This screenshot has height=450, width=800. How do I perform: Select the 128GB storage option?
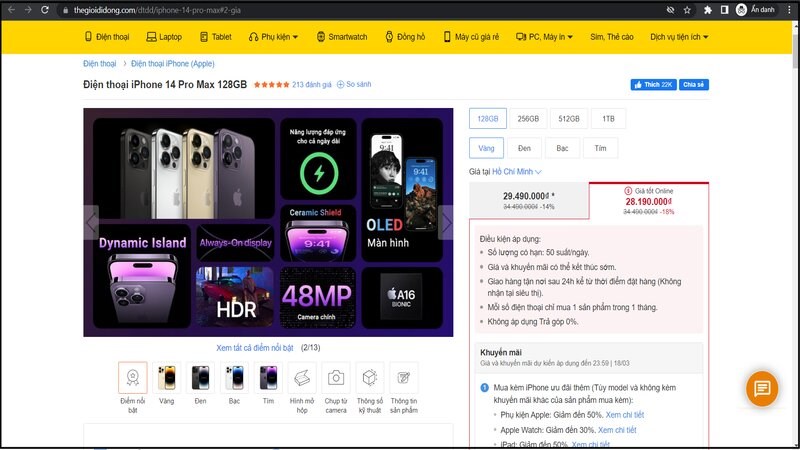point(488,118)
